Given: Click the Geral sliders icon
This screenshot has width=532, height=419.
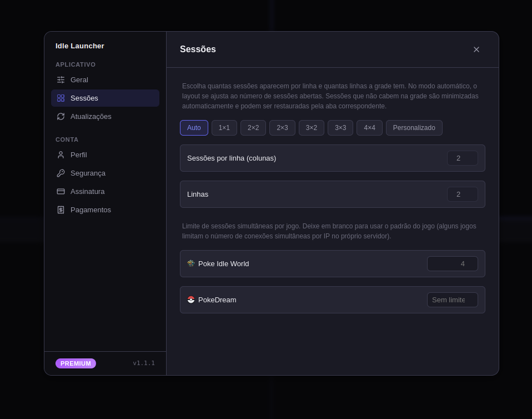Looking at the screenshot, I should pos(61,80).
